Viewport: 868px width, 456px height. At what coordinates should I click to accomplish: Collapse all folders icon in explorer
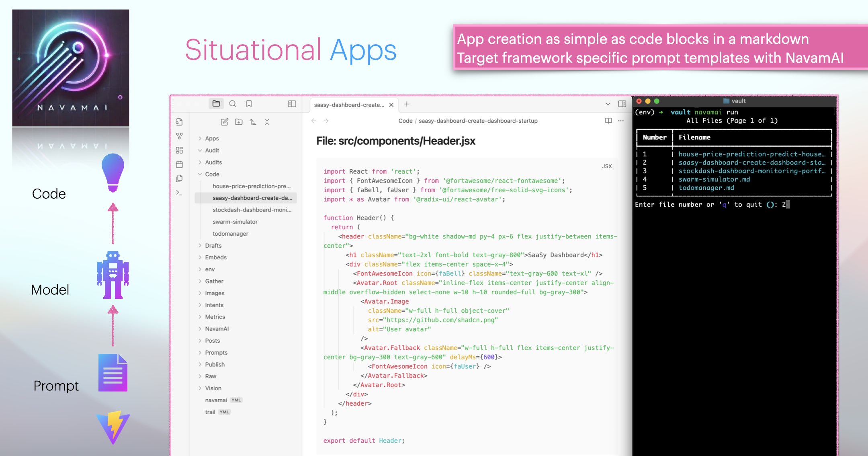tap(267, 122)
